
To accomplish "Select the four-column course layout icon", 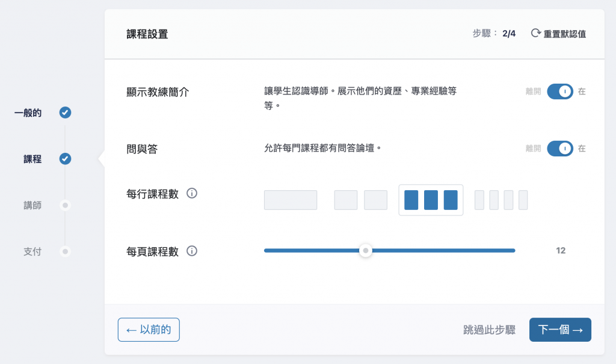I will point(501,200).
